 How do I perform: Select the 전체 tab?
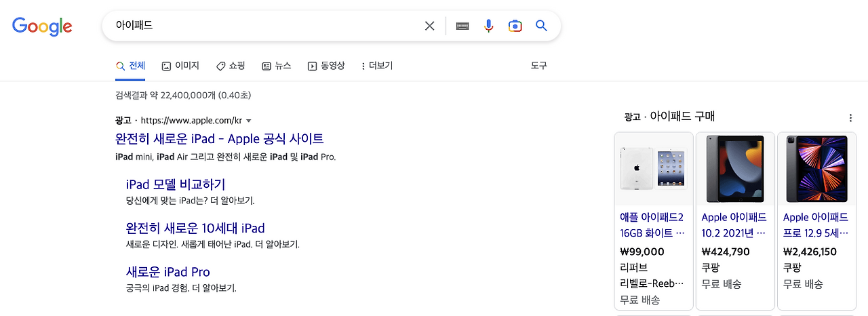click(x=130, y=66)
